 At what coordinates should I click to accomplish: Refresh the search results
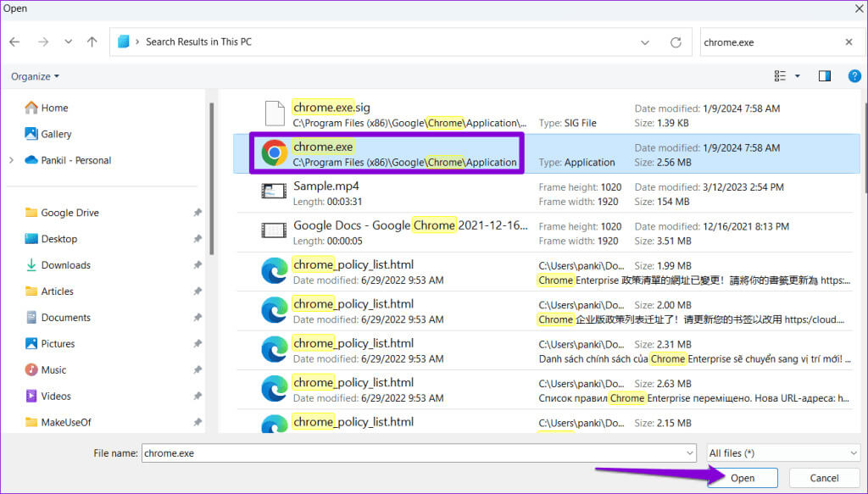[x=676, y=42]
